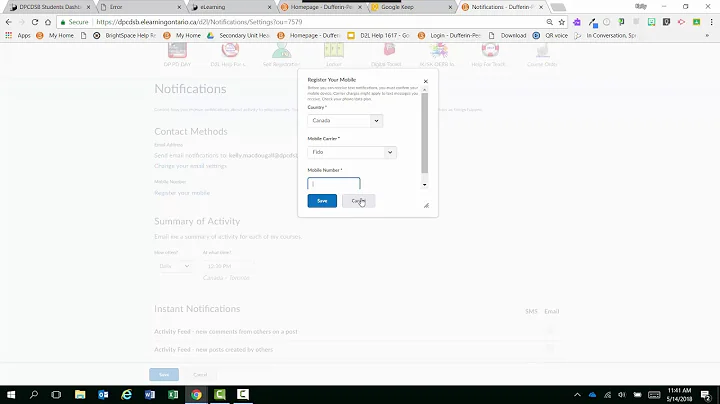Click the green Camtasia taskbar icon
720x404 pixels.
point(219,395)
